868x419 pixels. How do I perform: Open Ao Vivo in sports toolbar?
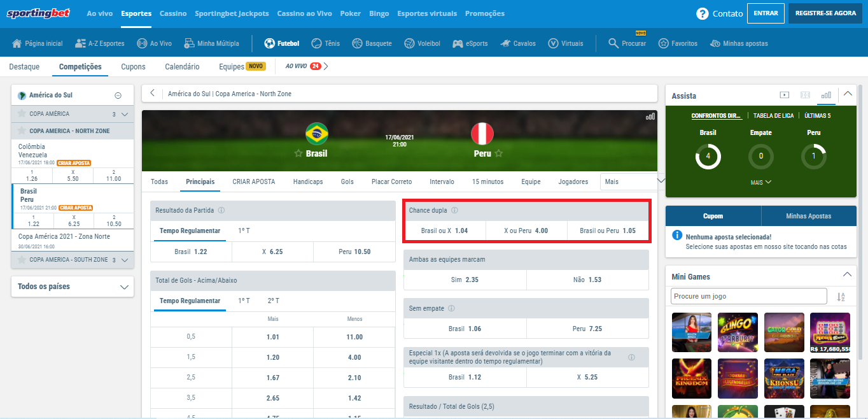[154, 43]
